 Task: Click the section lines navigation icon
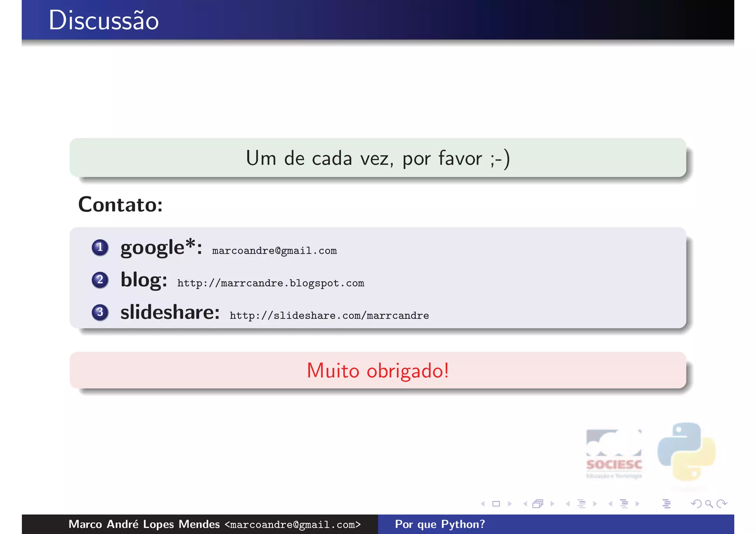[x=624, y=504]
